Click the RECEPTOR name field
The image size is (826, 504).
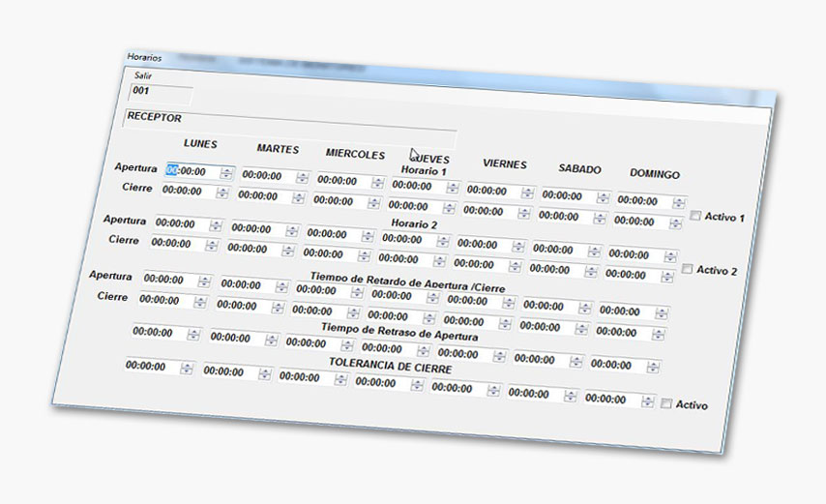pos(288,121)
